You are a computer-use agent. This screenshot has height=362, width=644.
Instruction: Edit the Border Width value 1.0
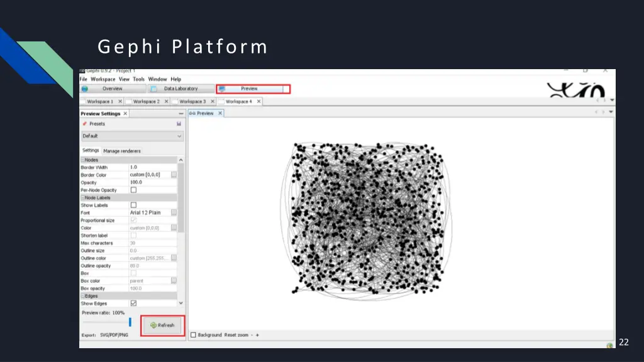[153, 167]
